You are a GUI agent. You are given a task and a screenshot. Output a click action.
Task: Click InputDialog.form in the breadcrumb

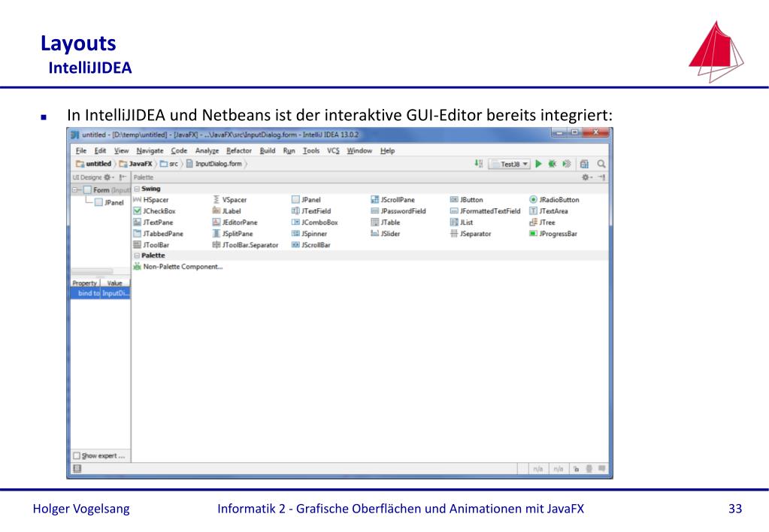[214, 164]
